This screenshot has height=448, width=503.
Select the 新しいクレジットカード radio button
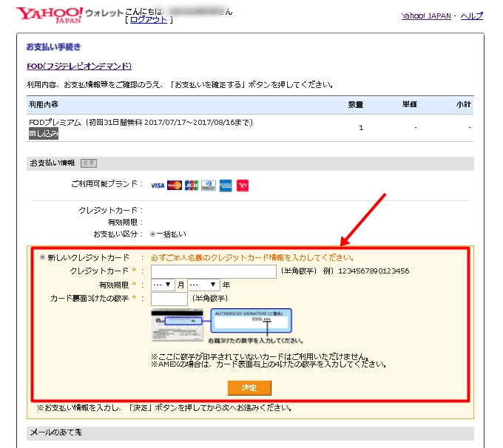point(42,257)
